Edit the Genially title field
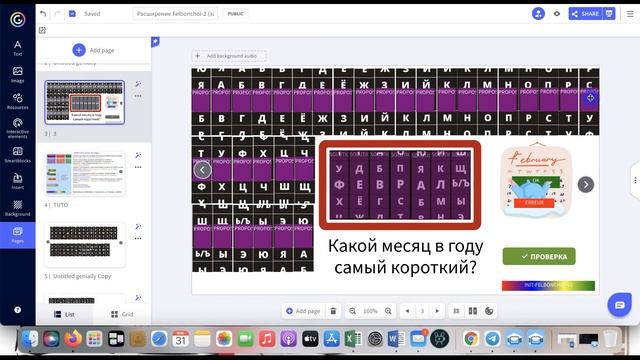The height and width of the screenshot is (360, 640). [x=175, y=14]
